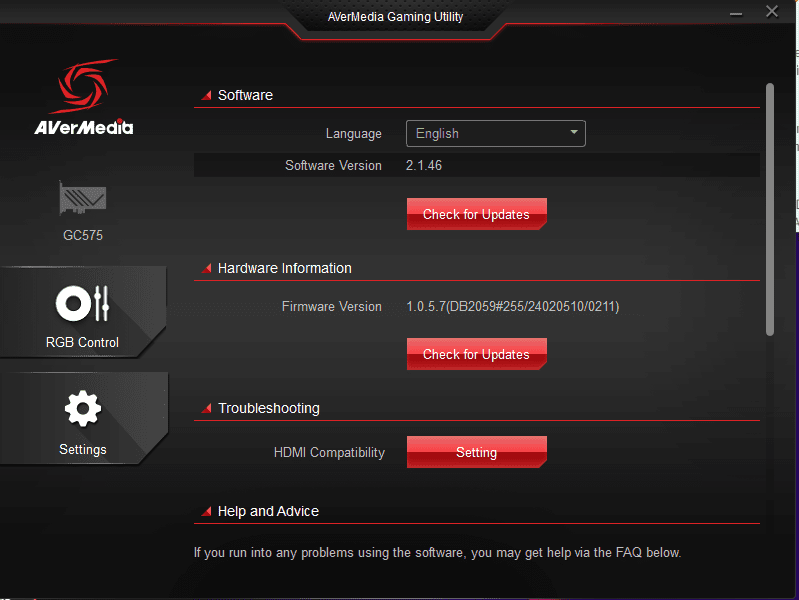Viewport: 799px width, 600px height.
Task: Open HDMI Compatibility Setting button
Action: click(x=476, y=452)
